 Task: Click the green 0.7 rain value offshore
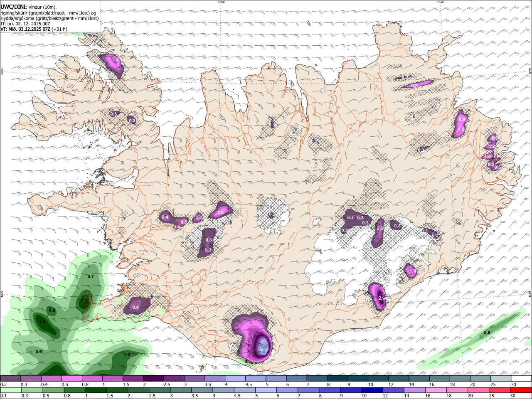pos(91,276)
